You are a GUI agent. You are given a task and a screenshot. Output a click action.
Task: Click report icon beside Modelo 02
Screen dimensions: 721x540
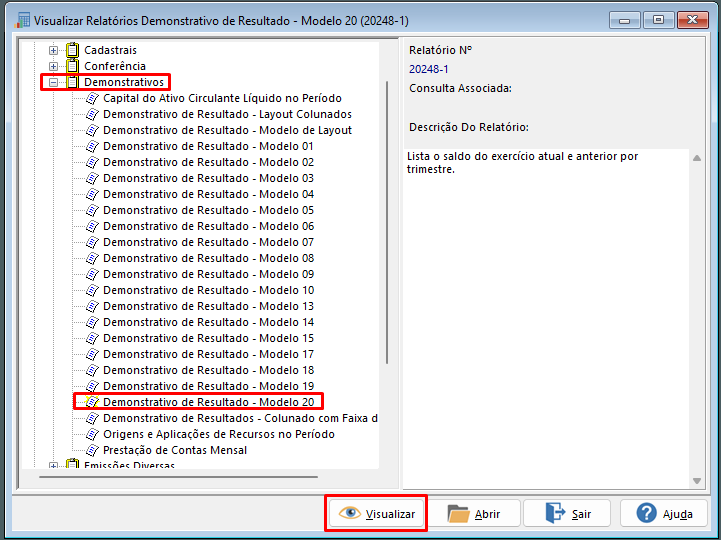pyautogui.click(x=92, y=162)
